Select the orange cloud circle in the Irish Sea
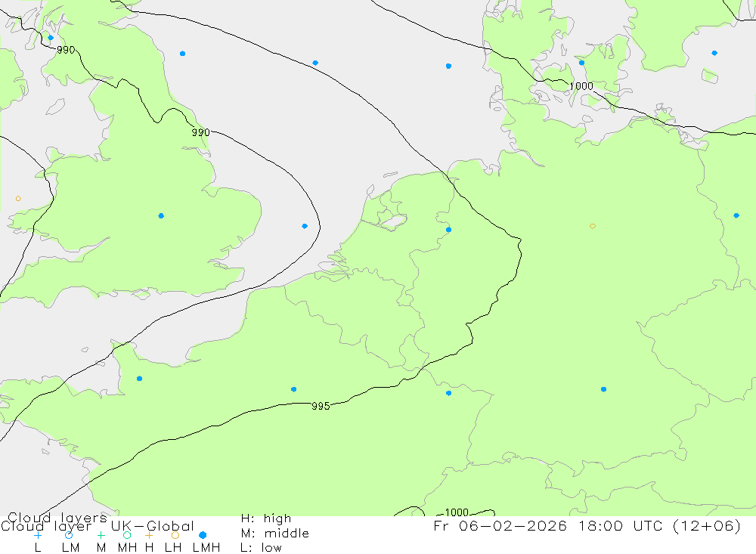This screenshot has width=756, height=554. (18, 199)
